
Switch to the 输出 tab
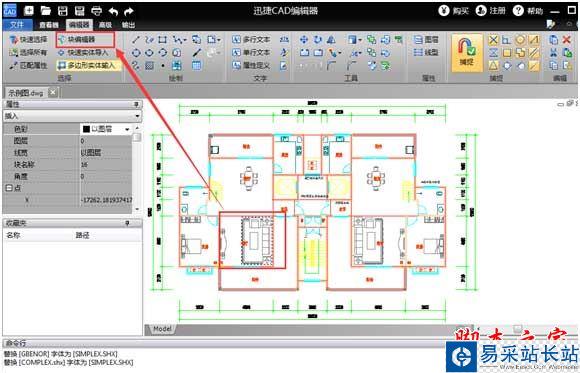(128, 25)
